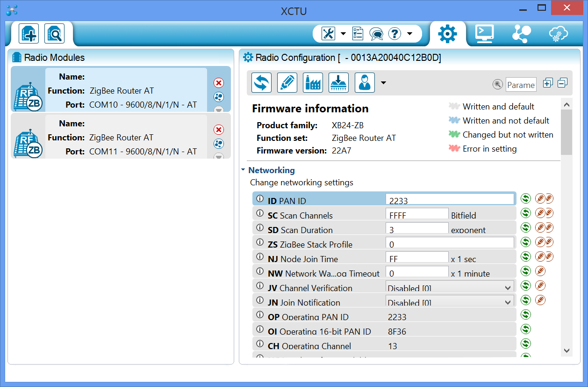Click the Write radio settings pencil icon
Viewport: 588px width, 387px height.
tap(287, 83)
